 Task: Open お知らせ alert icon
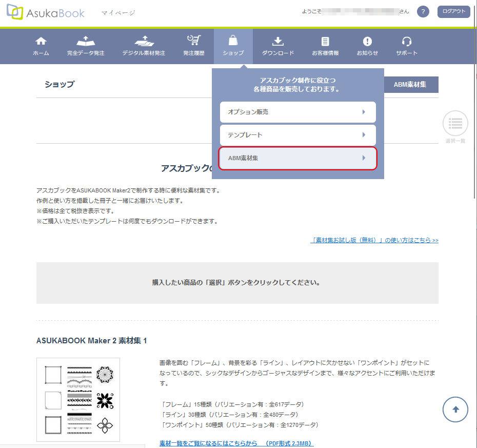pos(367,42)
